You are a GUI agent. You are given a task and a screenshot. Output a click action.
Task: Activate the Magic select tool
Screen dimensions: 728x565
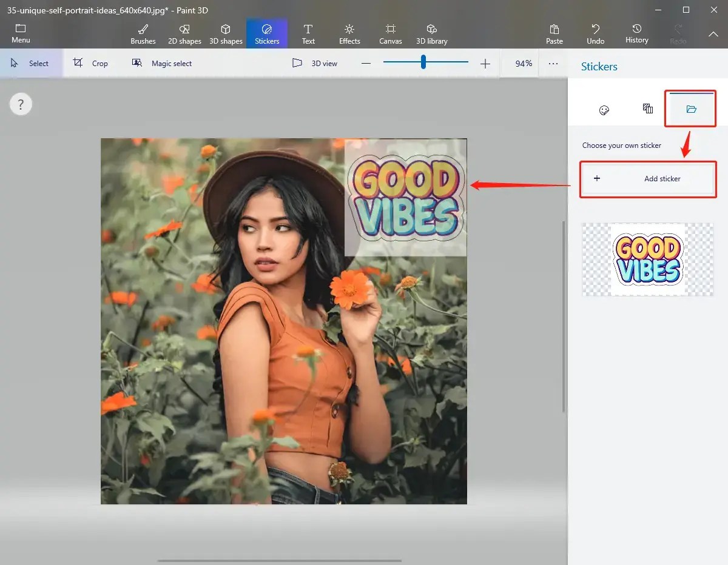click(x=162, y=62)
